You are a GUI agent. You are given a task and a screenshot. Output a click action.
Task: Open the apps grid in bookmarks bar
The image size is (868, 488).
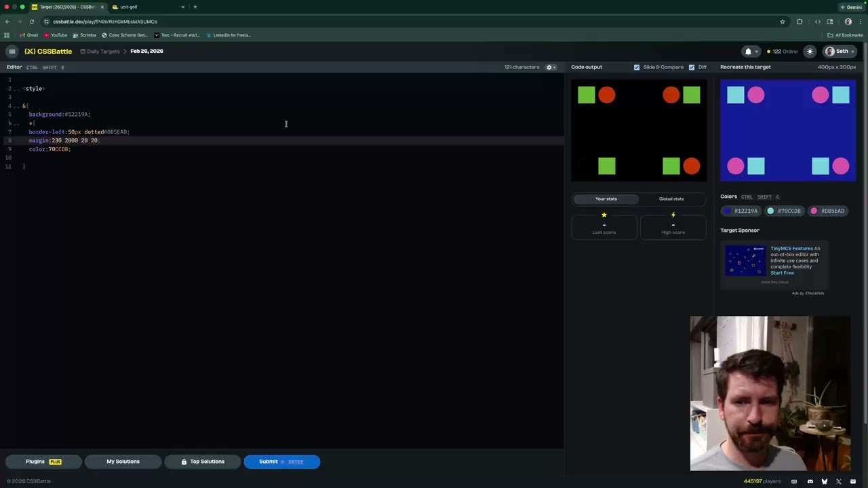7,35
